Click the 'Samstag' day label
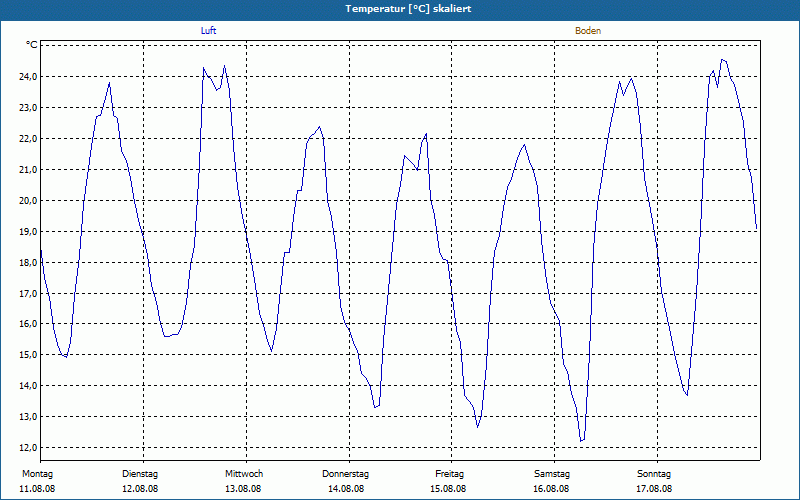The height and width of the screenshot is (500, 800). coord(552,474)
